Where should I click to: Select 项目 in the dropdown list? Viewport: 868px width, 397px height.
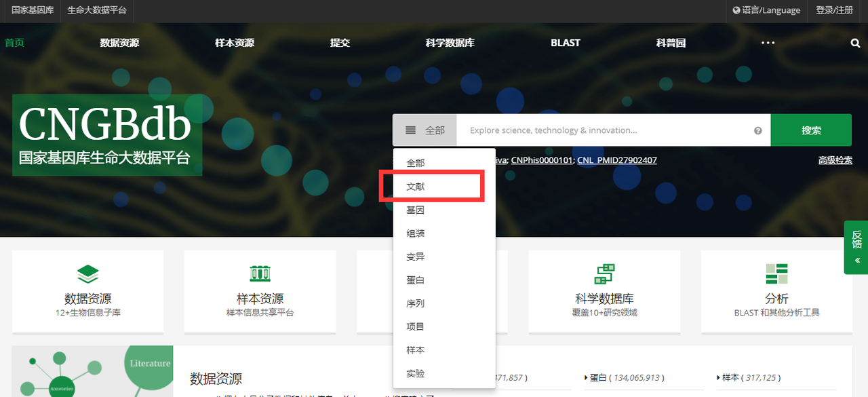(x=444, y=326)
